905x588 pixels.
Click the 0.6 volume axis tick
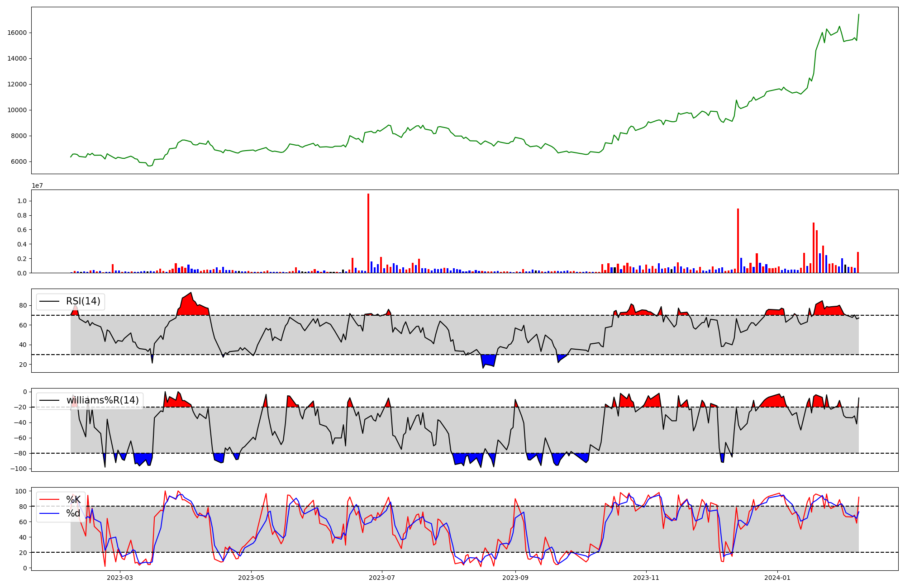[22, 230]
